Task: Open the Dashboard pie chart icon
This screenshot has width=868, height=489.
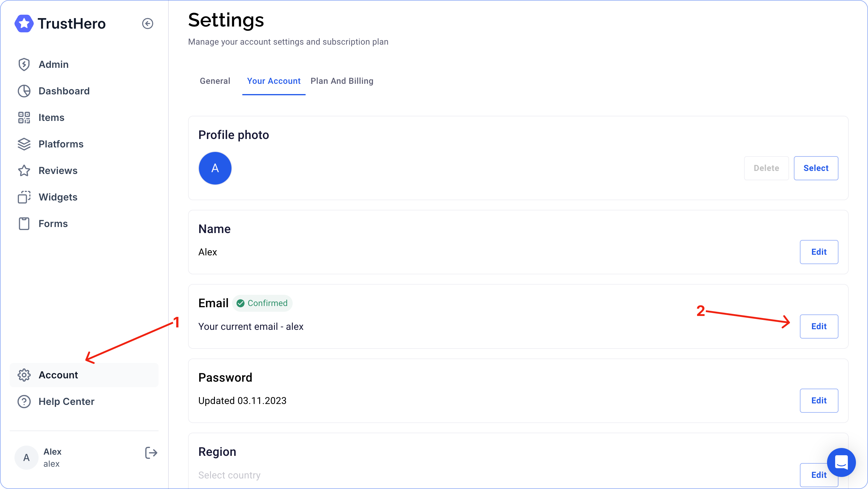Action: [24, 91]
